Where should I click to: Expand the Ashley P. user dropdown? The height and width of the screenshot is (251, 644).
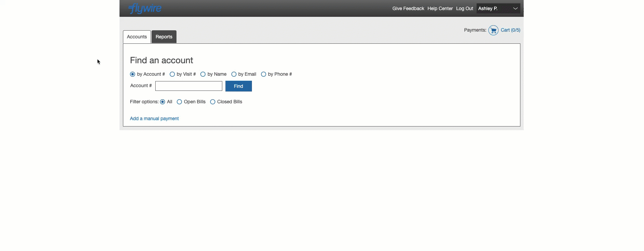[x=498, y=8]
